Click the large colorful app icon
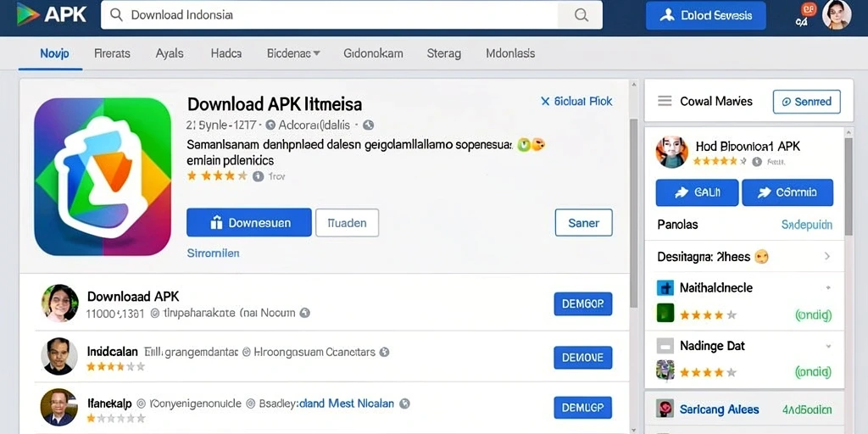 pyautogui.click(x=103, y=176)
